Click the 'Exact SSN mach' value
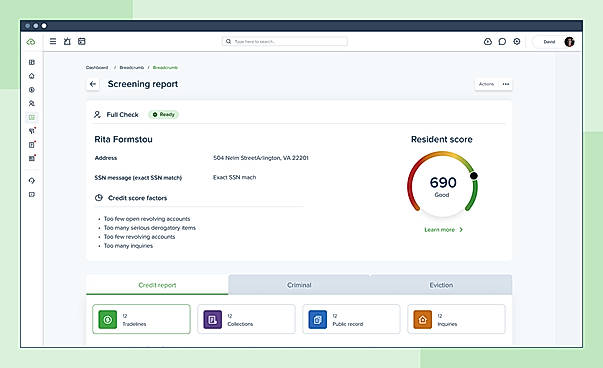 coord(235,177)
